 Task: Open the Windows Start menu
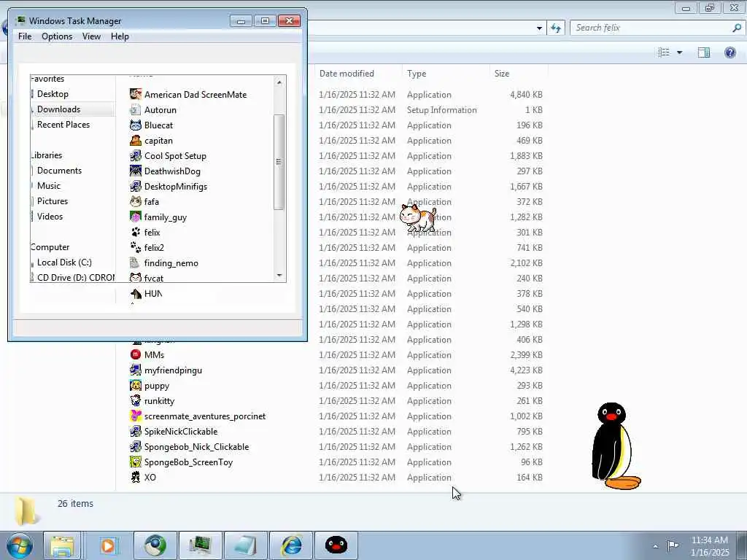(20, 545)
